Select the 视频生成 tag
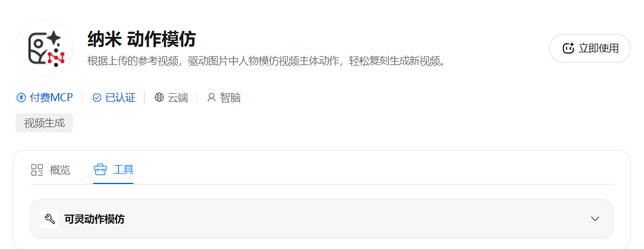The width and height of the screenshot is (644, 249). 44,123
